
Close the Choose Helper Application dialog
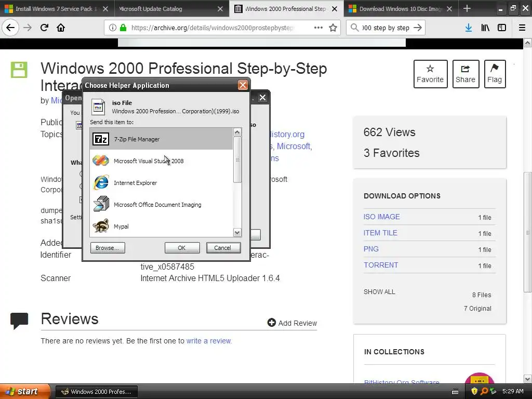(x=243, y=85)
